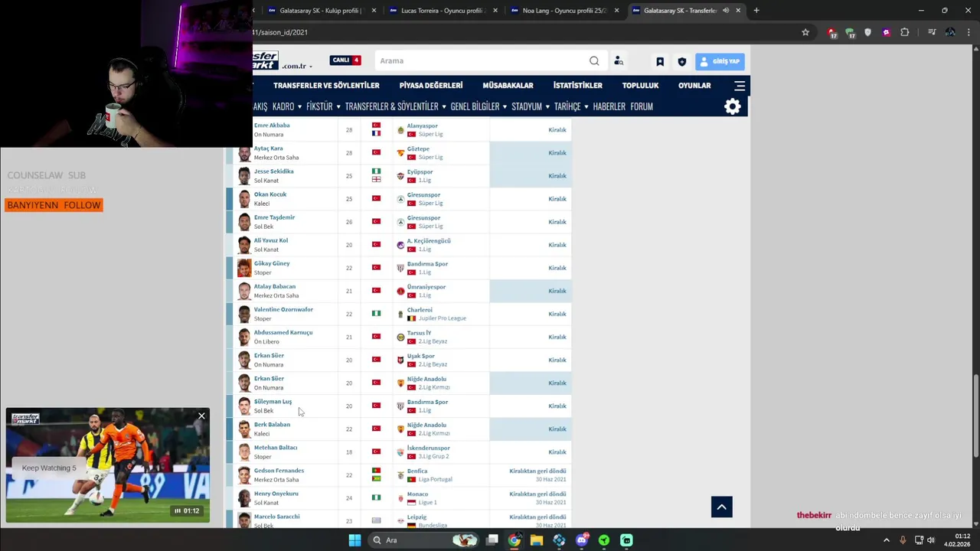Open Topluluk main menu

tap(640, 86)
